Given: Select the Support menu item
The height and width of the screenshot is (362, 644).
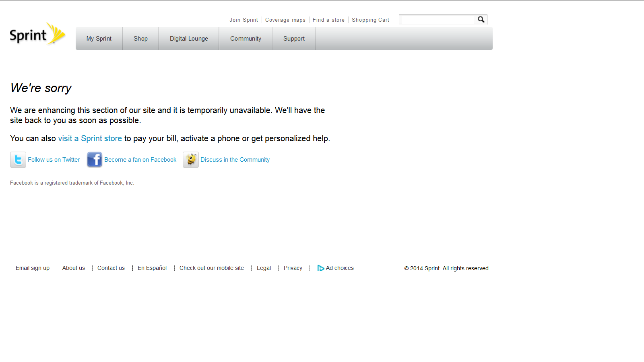Looking at the screenshot, I should tap(294, 39).
